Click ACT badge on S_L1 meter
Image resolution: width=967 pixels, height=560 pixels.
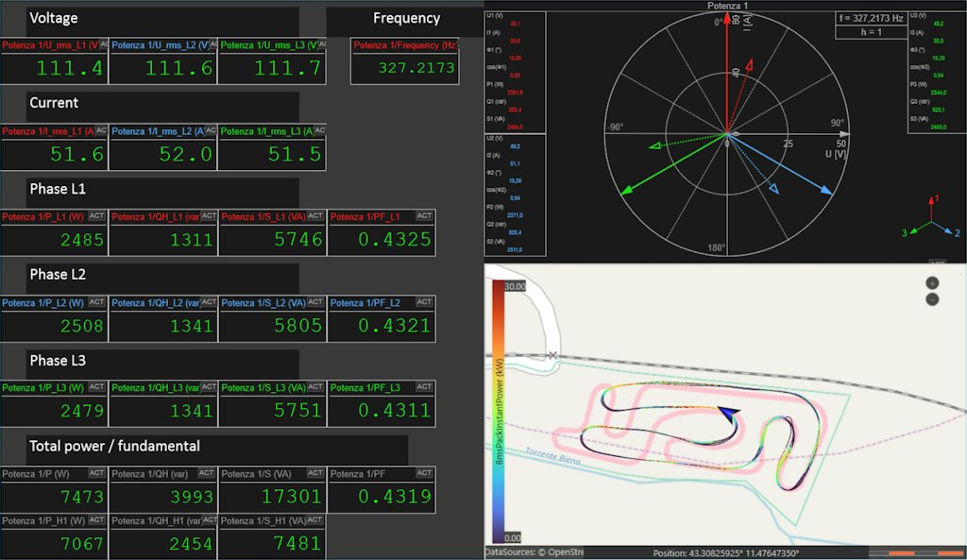315,216
